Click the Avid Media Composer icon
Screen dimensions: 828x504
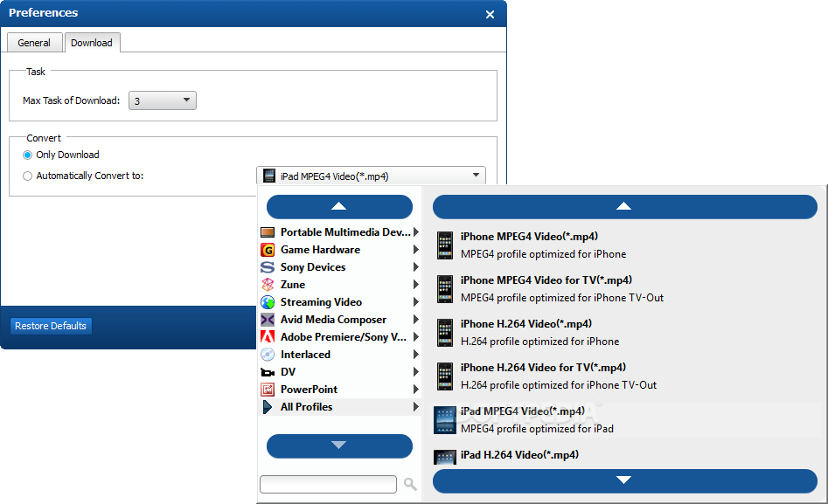pyautogui.click(x=268, y=320)
